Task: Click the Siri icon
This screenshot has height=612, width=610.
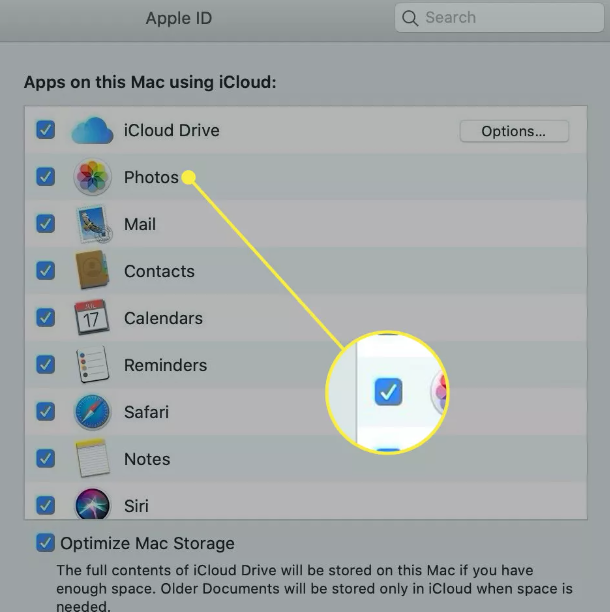Action: (92, 504)
